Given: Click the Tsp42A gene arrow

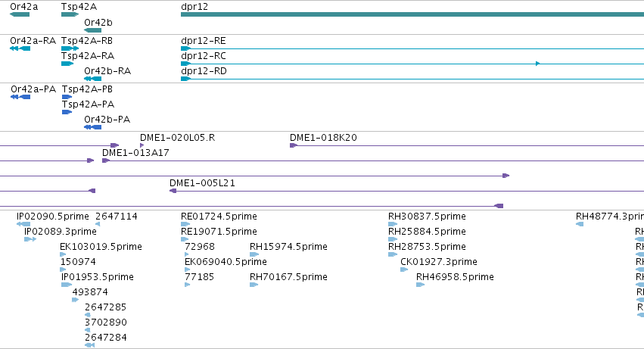Looking at the screenshot, I should coord(70,14).
